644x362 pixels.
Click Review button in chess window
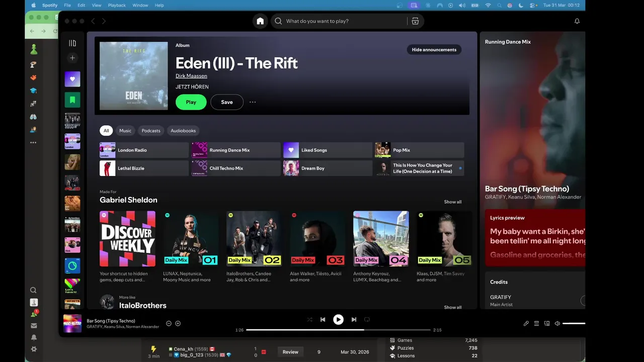pyautogui.click(x=290, y=352)
